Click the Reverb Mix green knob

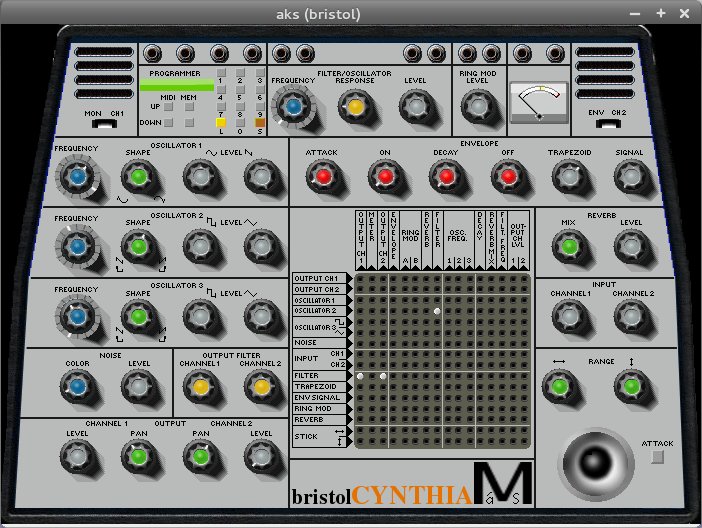point(569,247)
